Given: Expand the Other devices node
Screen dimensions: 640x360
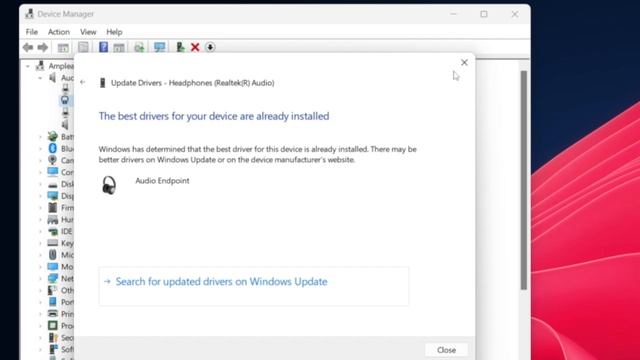Looking at the screenshot, I should 40,291.
